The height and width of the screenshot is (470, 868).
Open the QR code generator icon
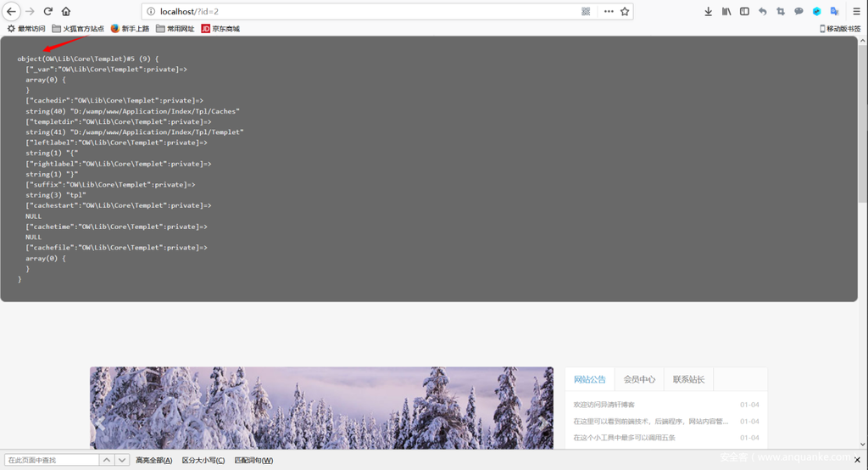[x=586, y=12]
